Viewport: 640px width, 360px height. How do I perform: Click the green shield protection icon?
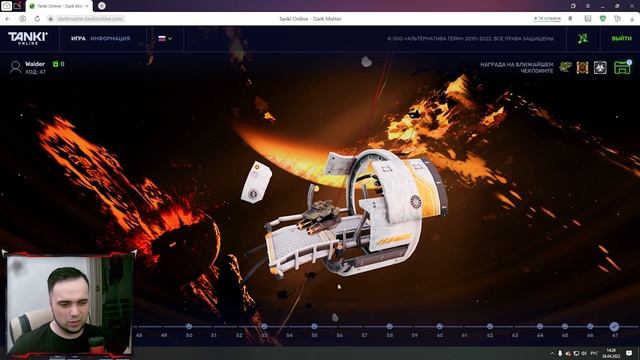click(x=602, y=19)
